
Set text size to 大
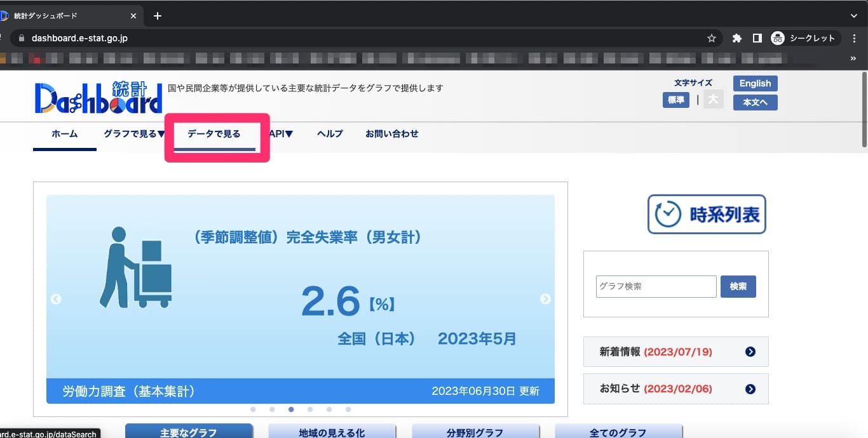[x=713, y=100]
